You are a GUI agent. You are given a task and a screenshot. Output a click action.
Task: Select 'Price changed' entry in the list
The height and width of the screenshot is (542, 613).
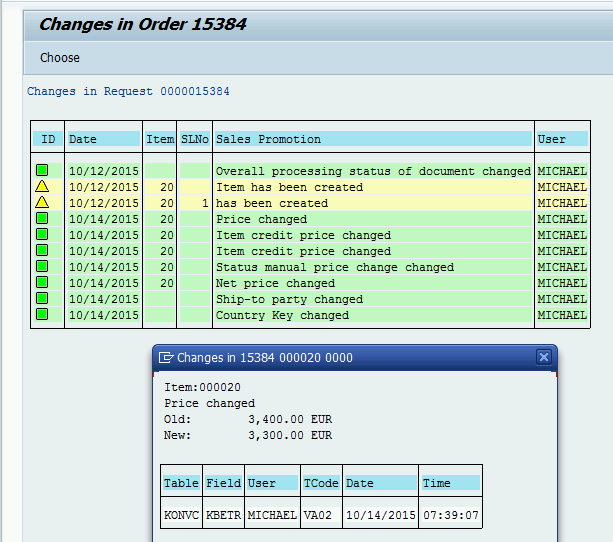262,219
